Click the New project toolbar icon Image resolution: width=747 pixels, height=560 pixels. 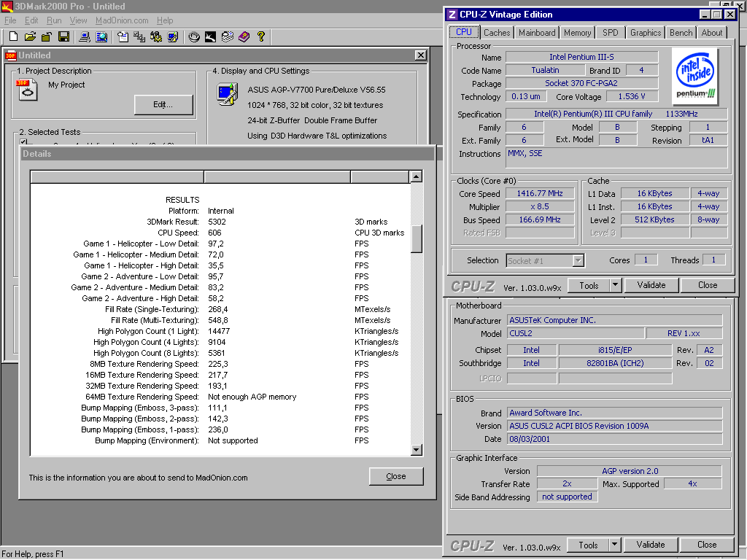point(13,36)
